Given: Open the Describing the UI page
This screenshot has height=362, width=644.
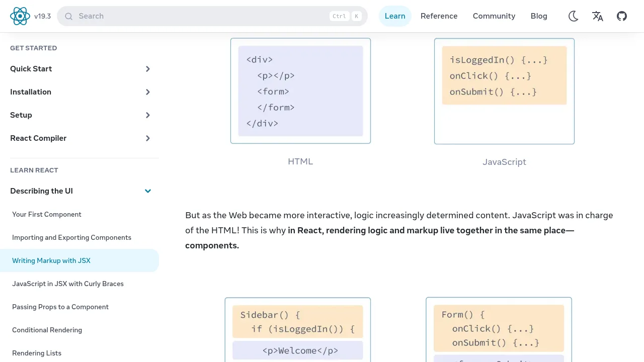Looking at the screenshot, I should click(41, 191).
